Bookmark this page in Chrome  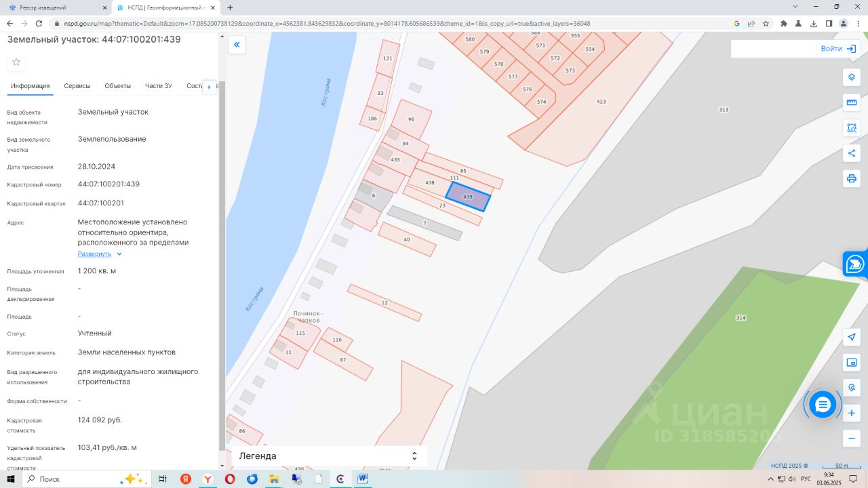point(766,23)
